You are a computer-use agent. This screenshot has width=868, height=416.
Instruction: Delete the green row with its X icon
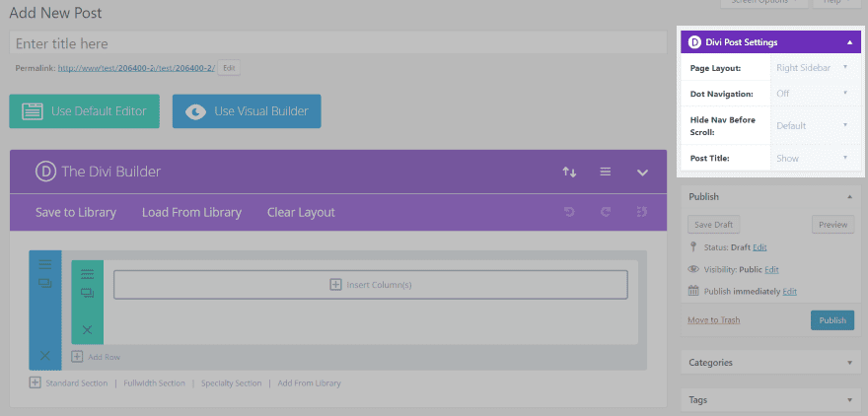(88, 330)
